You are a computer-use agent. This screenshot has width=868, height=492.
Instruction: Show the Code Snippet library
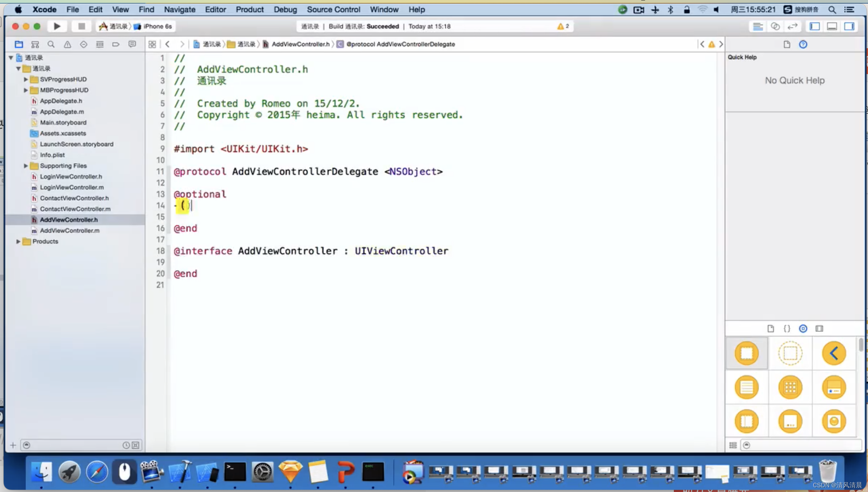coord(787,328)
